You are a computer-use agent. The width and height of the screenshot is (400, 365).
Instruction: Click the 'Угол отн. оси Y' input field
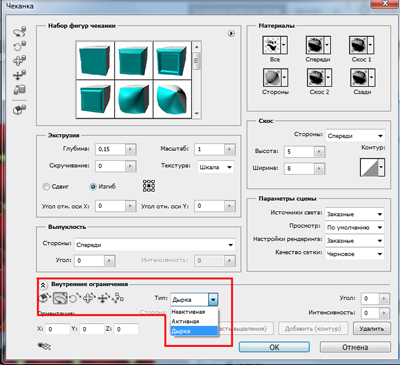209,206
